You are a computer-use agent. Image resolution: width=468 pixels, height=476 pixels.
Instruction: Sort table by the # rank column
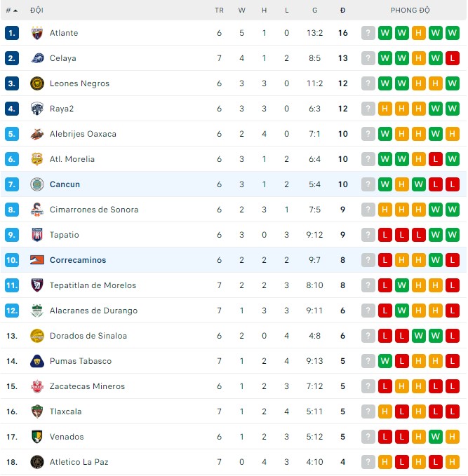pyautogui.click(x=11, y=11)
